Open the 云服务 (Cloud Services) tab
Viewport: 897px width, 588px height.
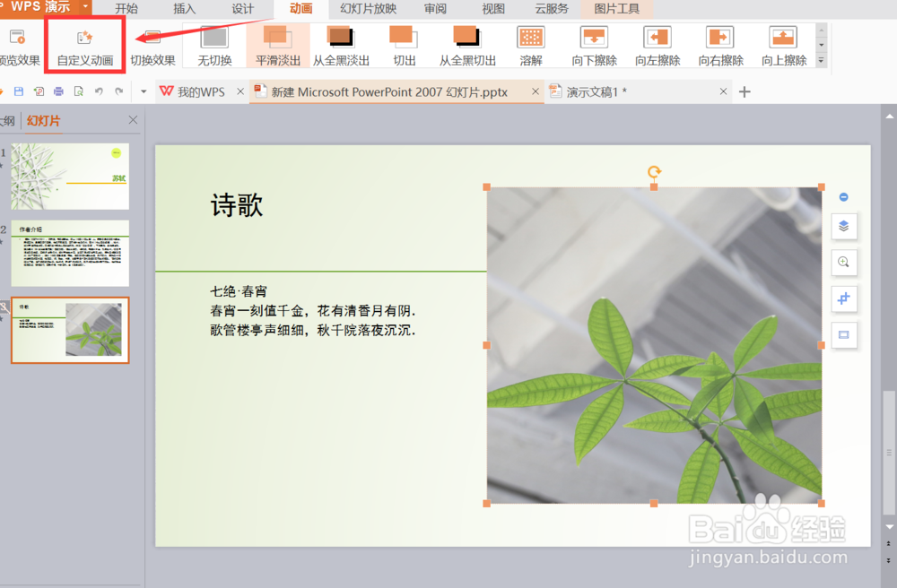point(552,9)
